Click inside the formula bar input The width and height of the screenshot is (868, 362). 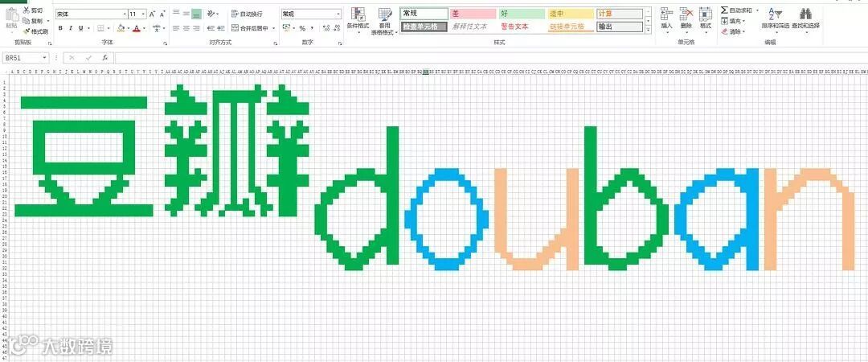click(490, 58)
